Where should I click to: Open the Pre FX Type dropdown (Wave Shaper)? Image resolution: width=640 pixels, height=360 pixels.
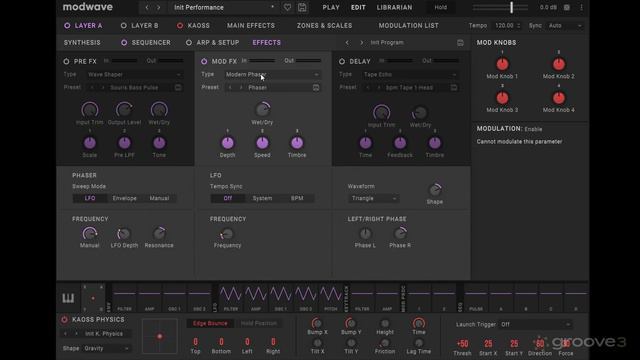click(x=134, y=74)
